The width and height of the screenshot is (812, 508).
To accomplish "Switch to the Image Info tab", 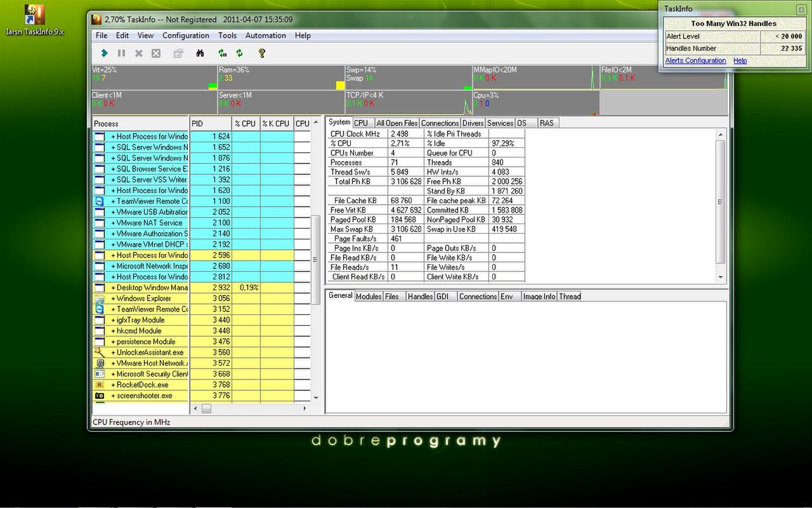I will click(539, 297).
